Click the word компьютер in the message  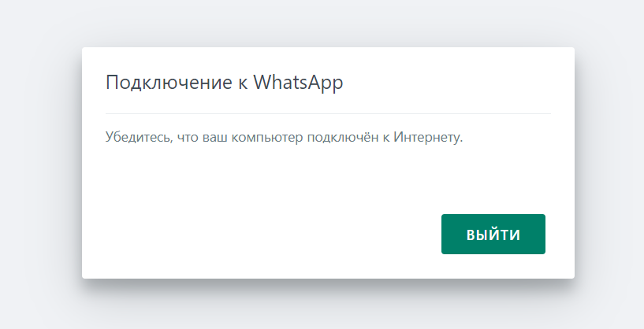[x=266, y=138]
